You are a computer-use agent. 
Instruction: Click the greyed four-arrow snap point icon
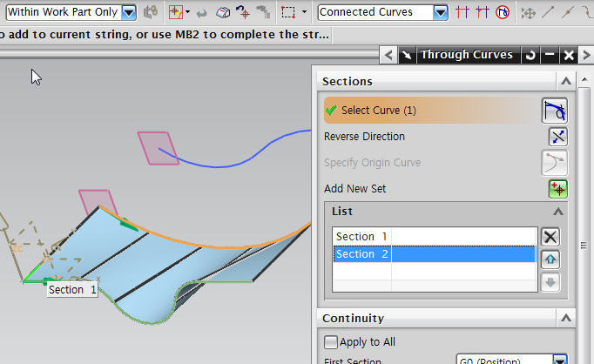(x=528, y=13)
